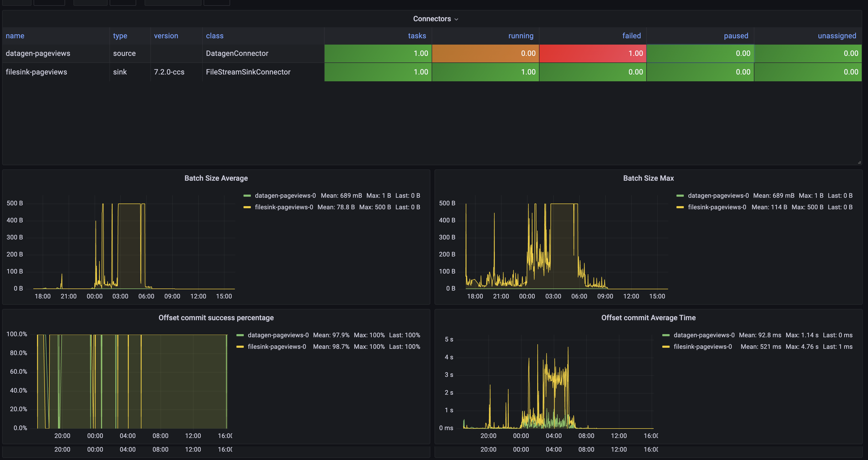
Task: Click the filesink-pageviews connector row
Action: point(37,72)
